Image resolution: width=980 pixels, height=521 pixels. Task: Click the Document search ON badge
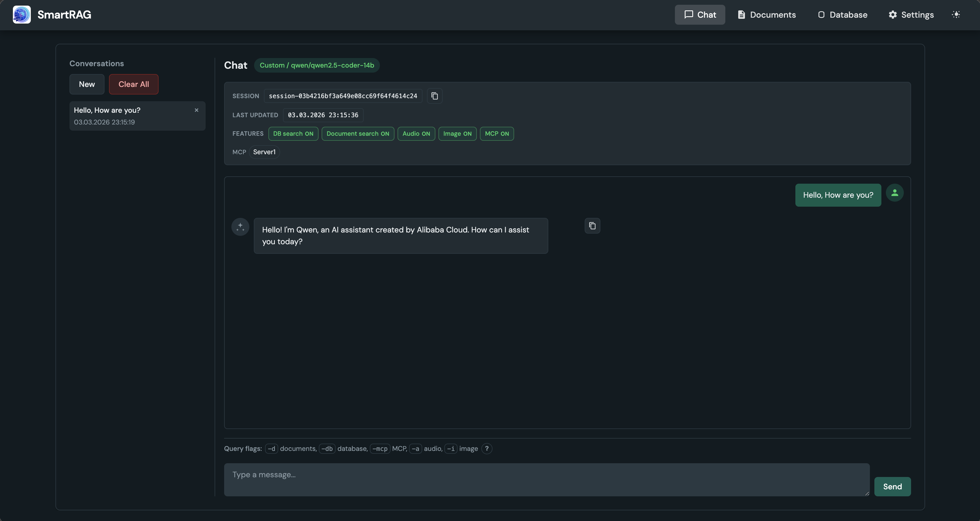point(357,134)
